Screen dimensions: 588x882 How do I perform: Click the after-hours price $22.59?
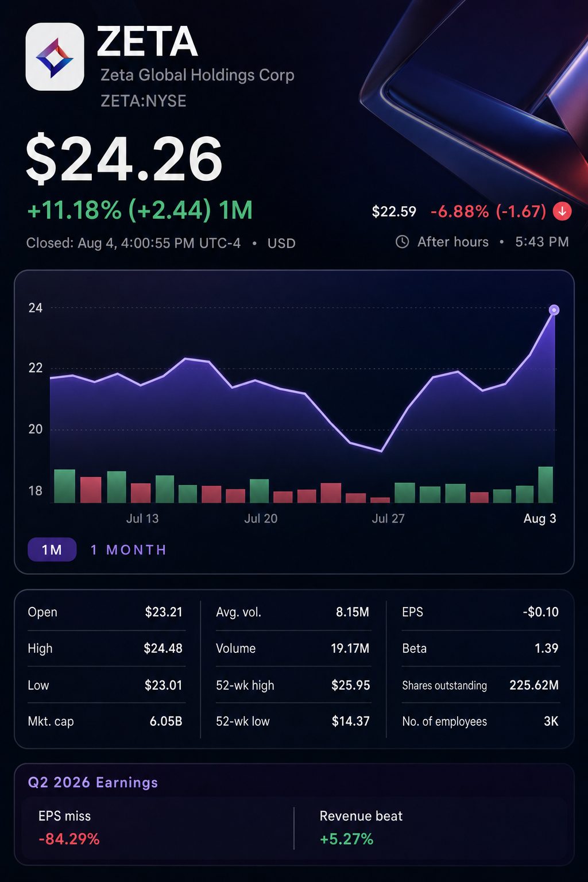pos(394,212)
